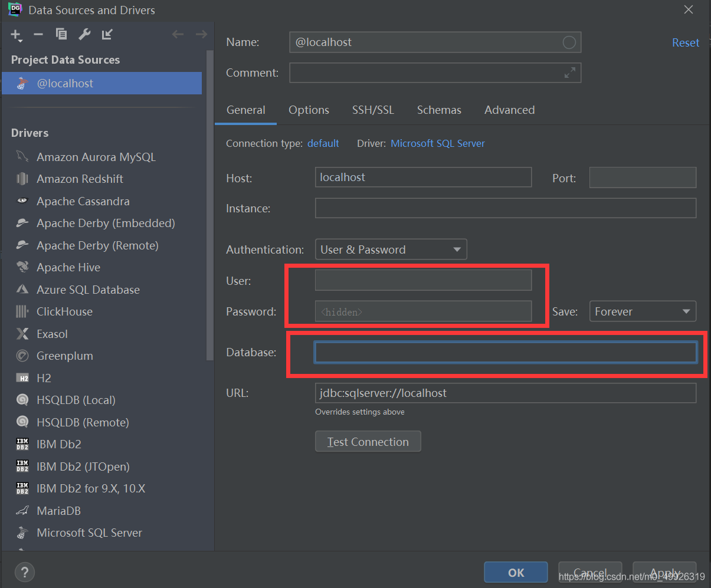The width and height of the screenshot is (711, 588).
Task: Open driver settings wrench icon
Action: click(x=84, y=34)
